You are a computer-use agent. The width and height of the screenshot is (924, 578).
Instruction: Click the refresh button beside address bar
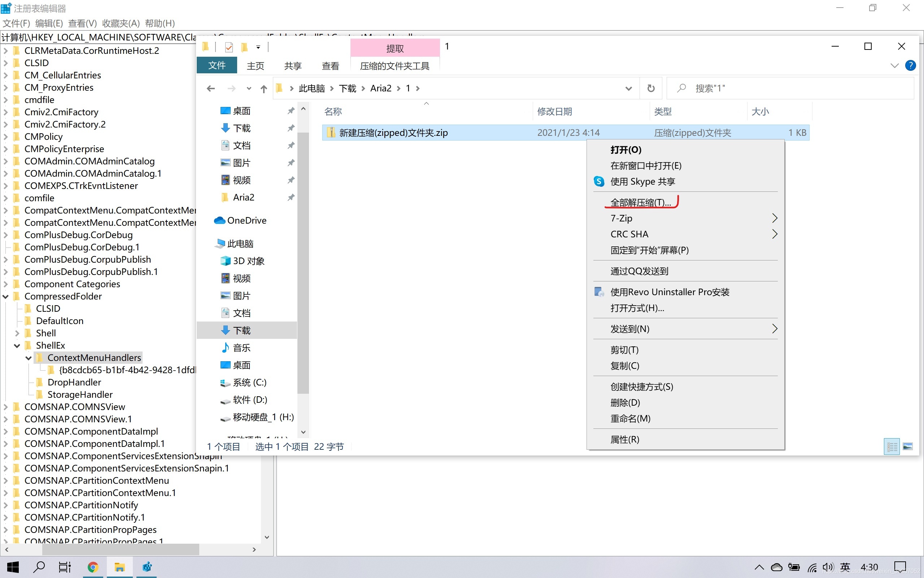click(651, 88)
